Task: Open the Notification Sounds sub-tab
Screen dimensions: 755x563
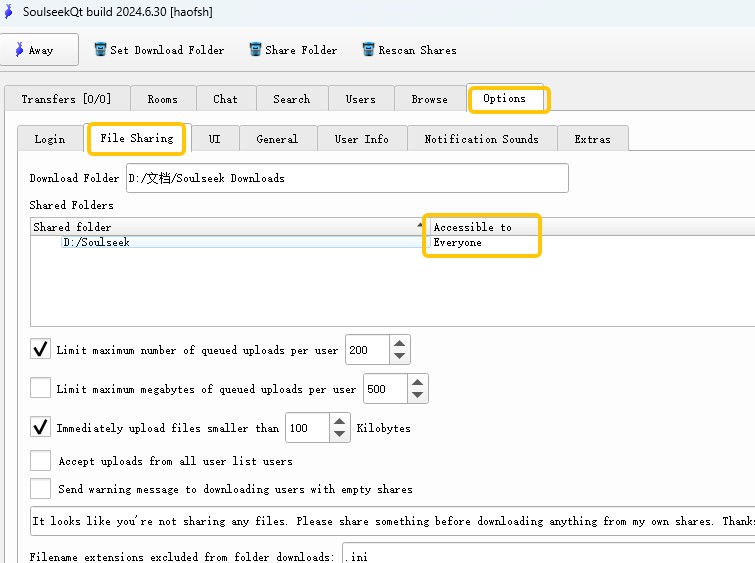Action: pyautogui.click(x=482, y=139)
